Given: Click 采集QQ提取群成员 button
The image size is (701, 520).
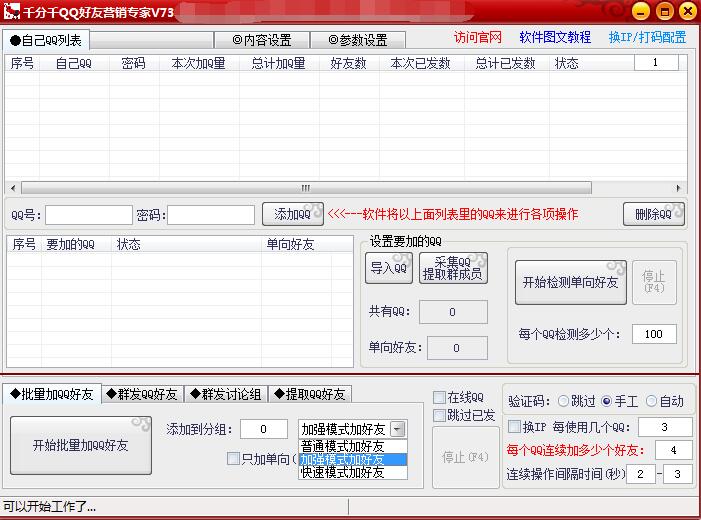Looking at the screenshot, I should [x=453, y=268].
